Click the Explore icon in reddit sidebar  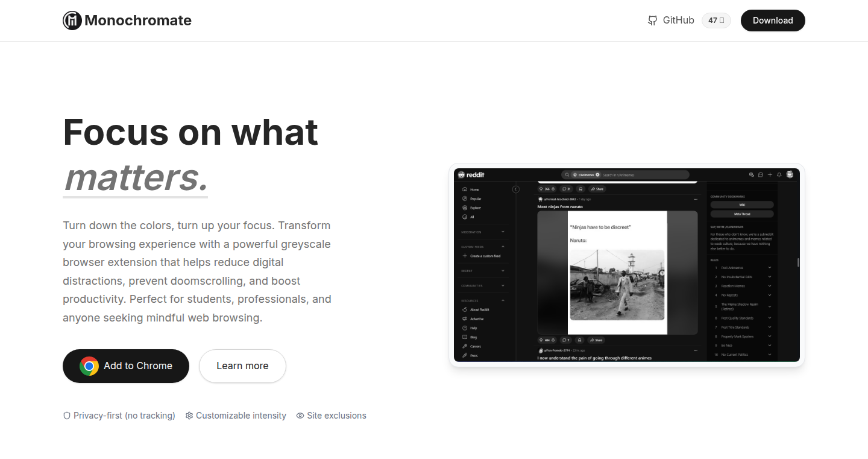pos(465,207)
